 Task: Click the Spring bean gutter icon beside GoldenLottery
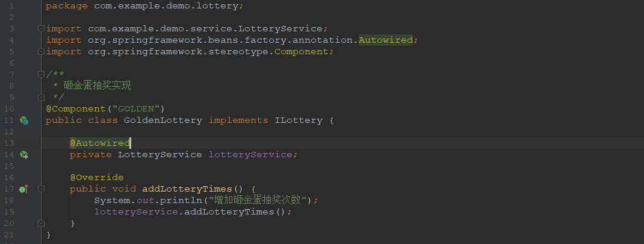[24, 120]
